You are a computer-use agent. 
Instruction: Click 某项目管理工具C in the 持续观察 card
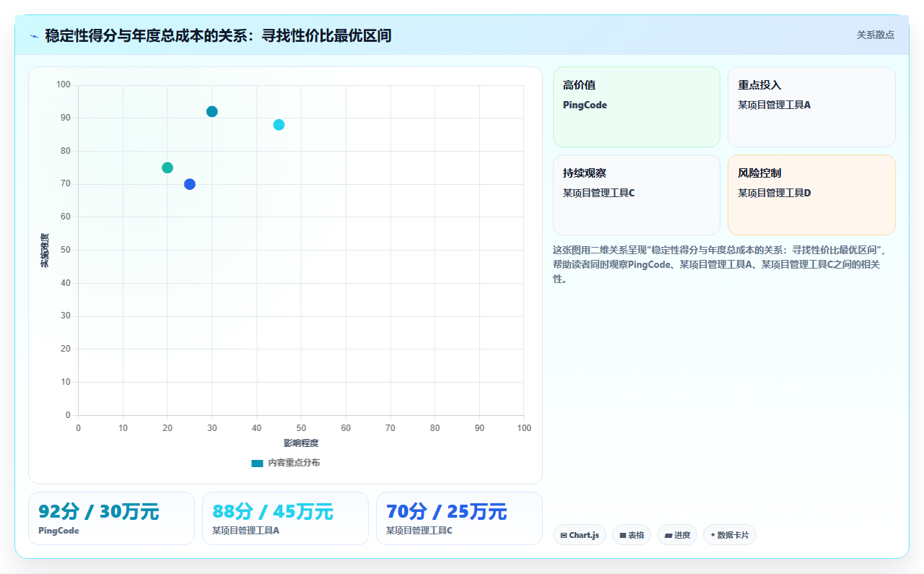tap(599, 193)
